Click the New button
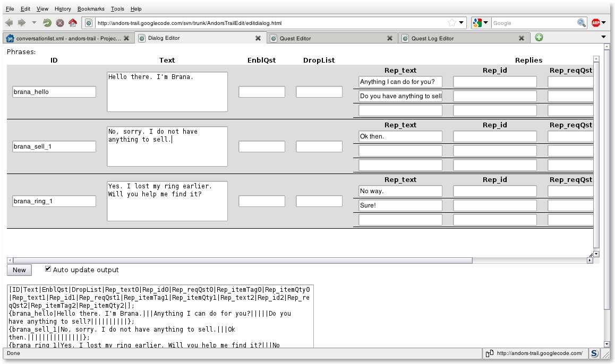 click(19, 270)
